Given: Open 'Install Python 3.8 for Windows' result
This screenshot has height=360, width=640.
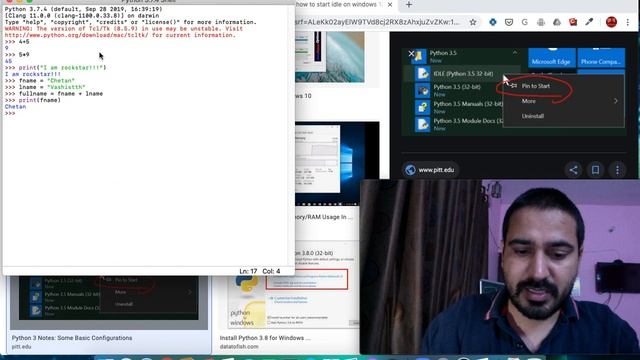Looking at the screenshot, I should click(265, 338).
